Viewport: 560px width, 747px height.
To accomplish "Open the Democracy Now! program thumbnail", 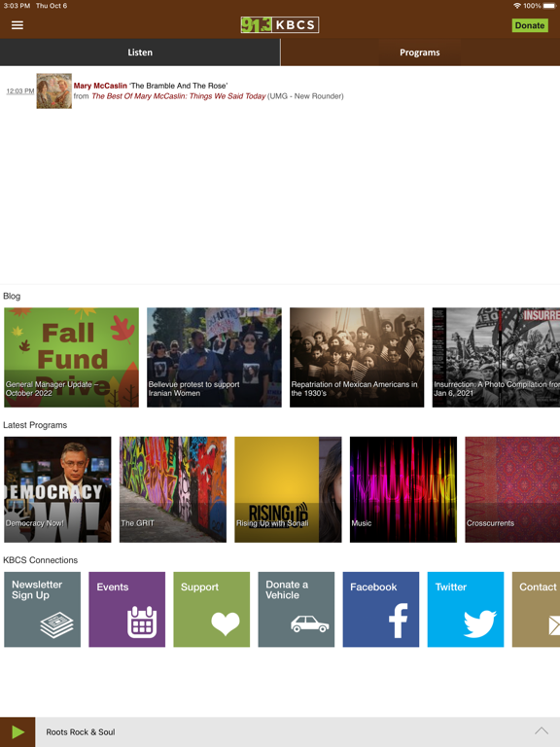I will tap(57, 489).
